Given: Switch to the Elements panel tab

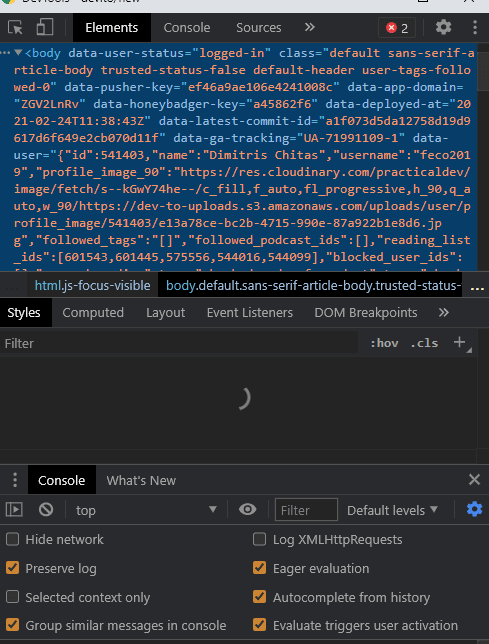Looking at the screenshot, I should (112, 28).
